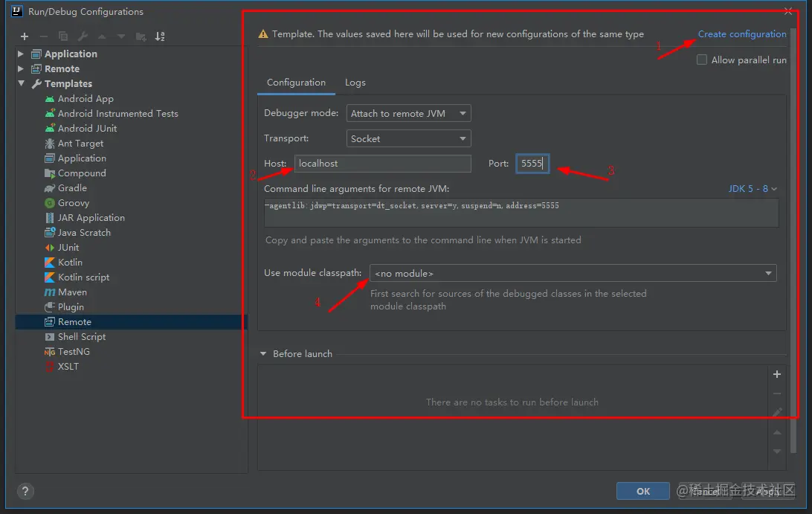This screenshot has width=812, height=514.
Task: Click the wrench edit templates toolbar icon
Action: pyautogui.click(x=83, y=36)
